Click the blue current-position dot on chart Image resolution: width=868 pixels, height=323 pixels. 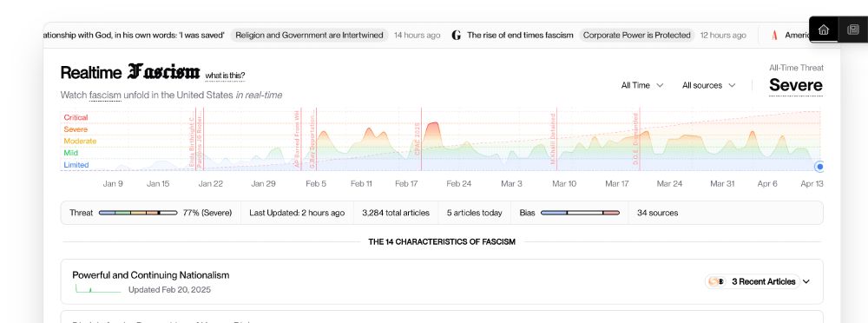(820, 166)
